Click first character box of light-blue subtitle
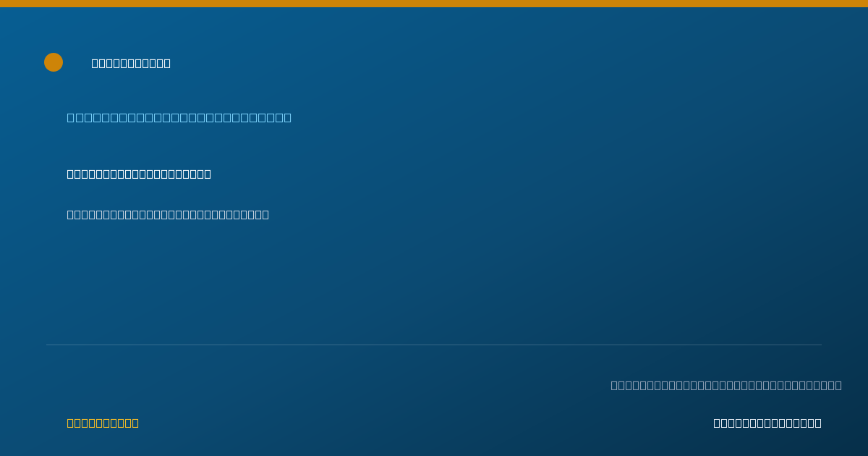The image size is (868, 456). tap(71, 117)
